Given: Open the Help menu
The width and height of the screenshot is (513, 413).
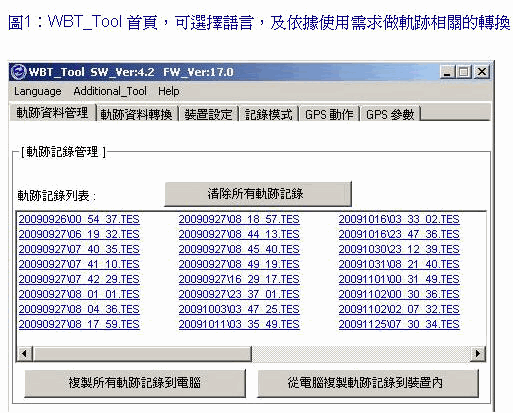Looking at the screenshot, I should [x=169, y=91].
